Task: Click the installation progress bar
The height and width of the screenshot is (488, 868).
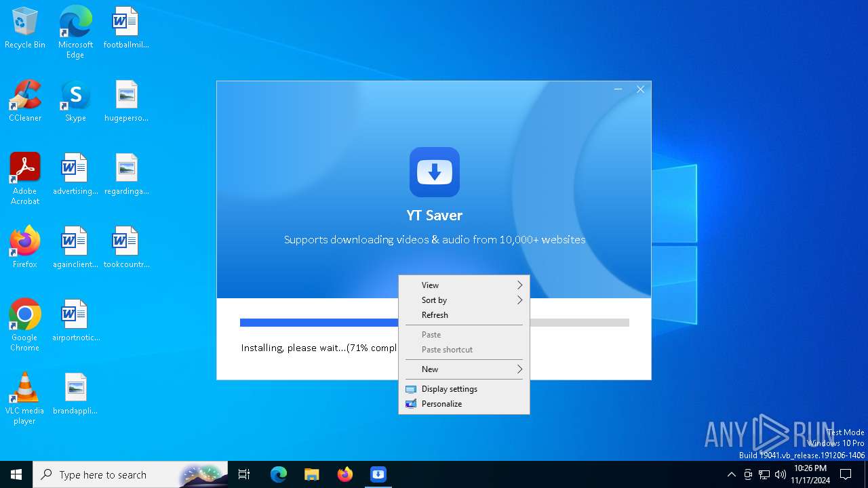Action: coord(435,323)
